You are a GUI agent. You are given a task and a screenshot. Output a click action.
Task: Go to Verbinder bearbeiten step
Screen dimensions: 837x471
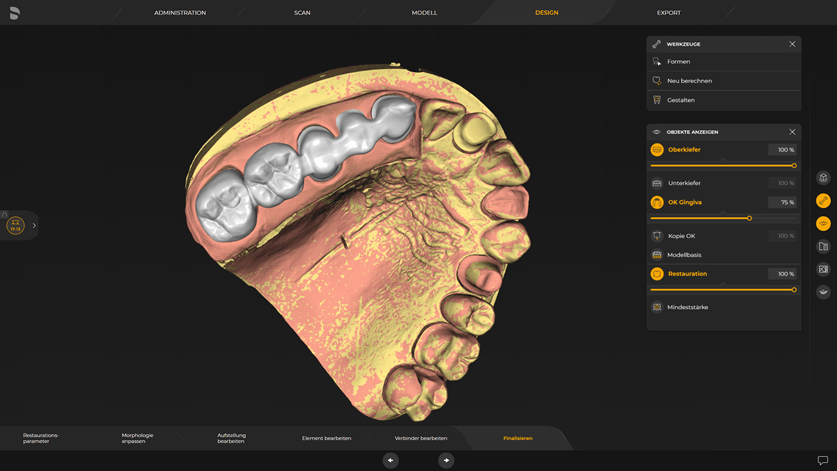pyautogui.click(x=420, y=438)
